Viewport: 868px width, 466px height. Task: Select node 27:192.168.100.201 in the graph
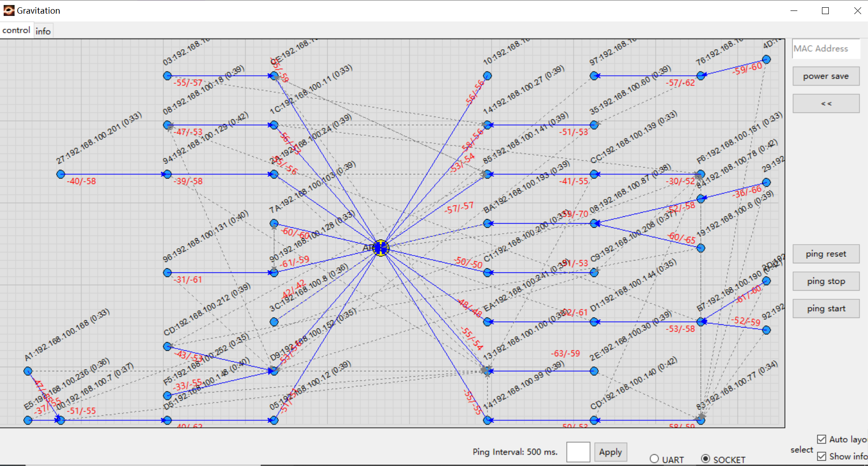(x=61, y=174)
